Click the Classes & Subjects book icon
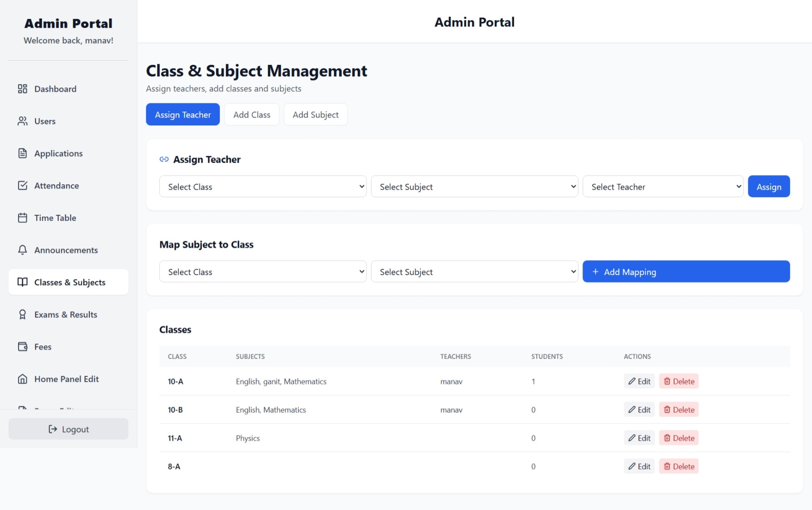812x510 pixels. 22,282
